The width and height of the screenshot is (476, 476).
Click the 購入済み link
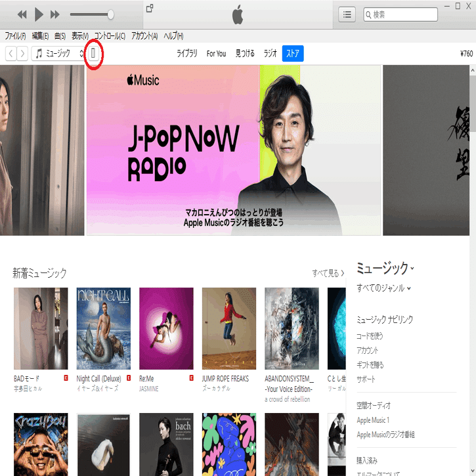(x=367, y=460)
